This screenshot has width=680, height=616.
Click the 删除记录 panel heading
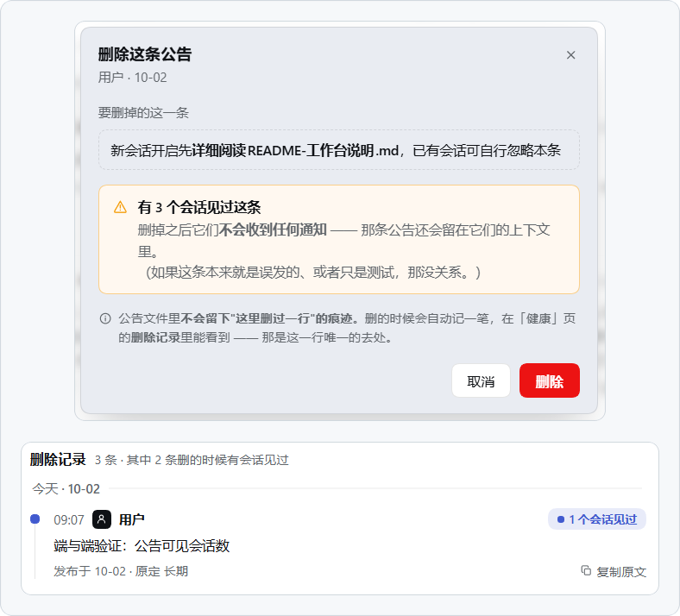pos(58,460)
